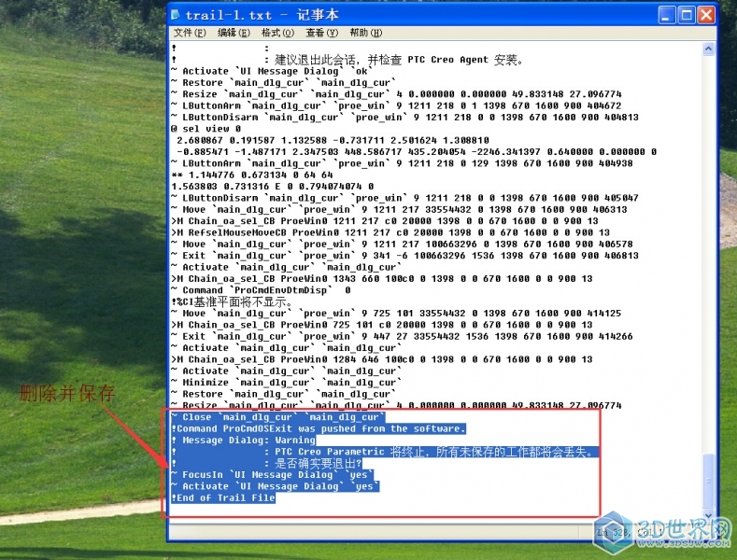Click the 'PTC Creo Parametric 将终止' line
This screenshot has height=560, width=737.
tap(386, 452)
